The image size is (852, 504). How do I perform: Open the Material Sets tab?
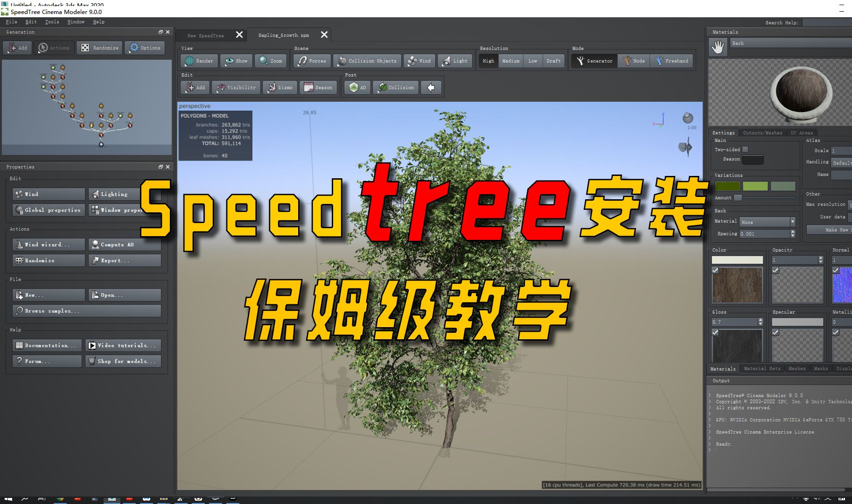(762, 368)
